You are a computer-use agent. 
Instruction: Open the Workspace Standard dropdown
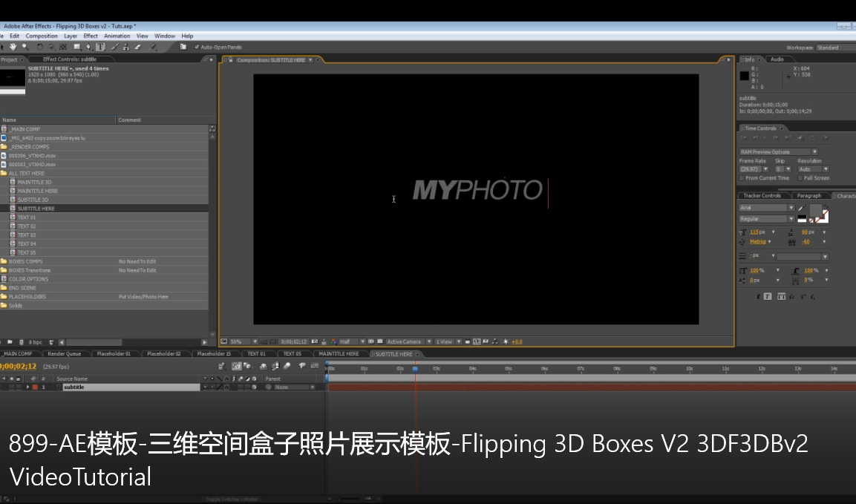[x=835, y=48]
